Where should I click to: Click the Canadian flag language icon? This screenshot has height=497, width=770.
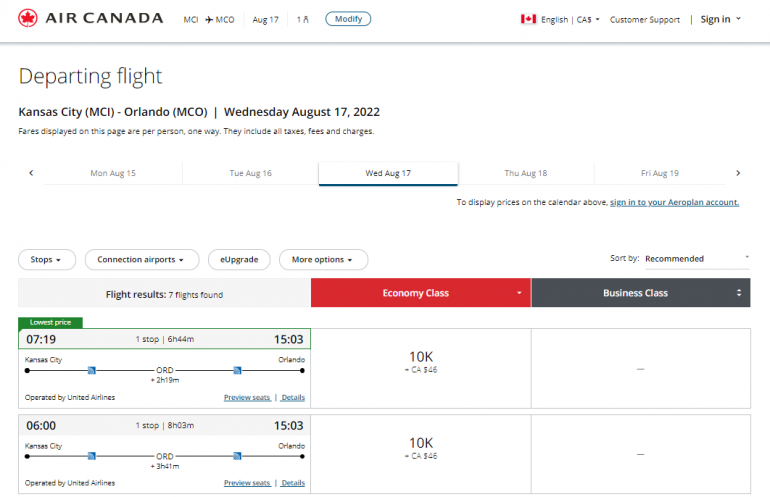tap(529, 19)
